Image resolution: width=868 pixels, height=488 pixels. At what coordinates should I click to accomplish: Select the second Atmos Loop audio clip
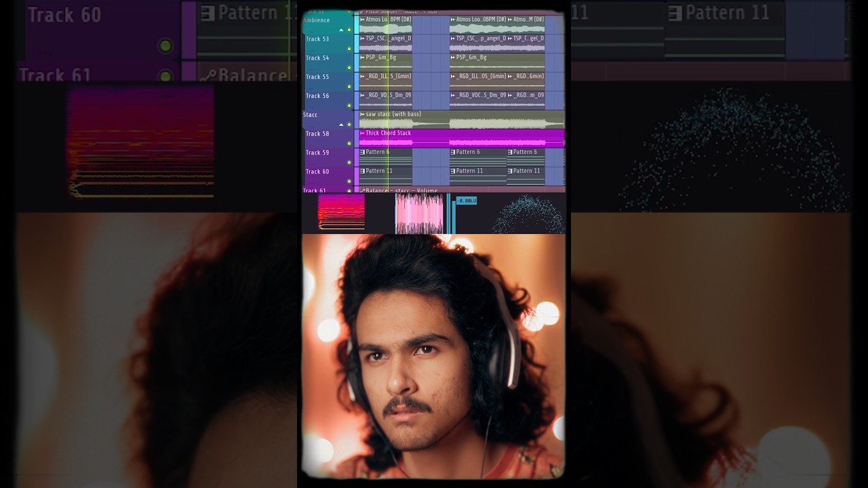click(x=478, y=24)
